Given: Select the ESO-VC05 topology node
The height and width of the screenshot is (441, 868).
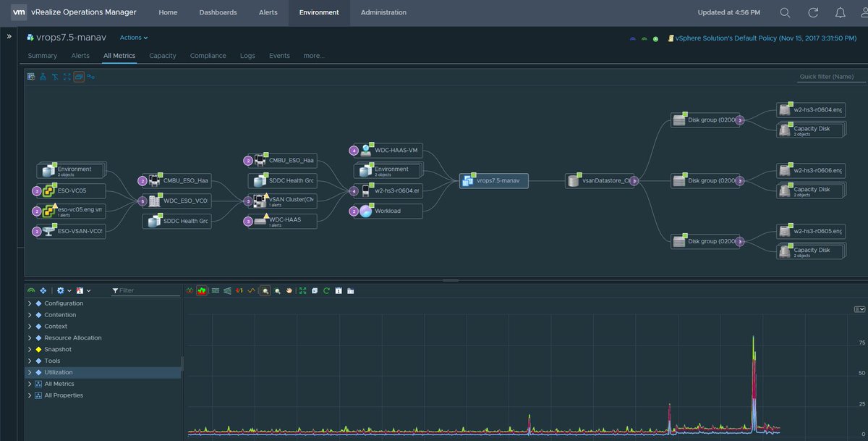Looking at the screenshot, I should click(71, 191).
